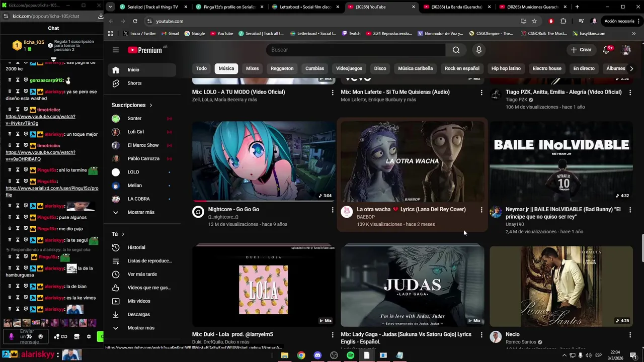Select the Rock en español chip
Viewport: 644px width, 362px height.
pyautogui.click(x=462, y=68)
